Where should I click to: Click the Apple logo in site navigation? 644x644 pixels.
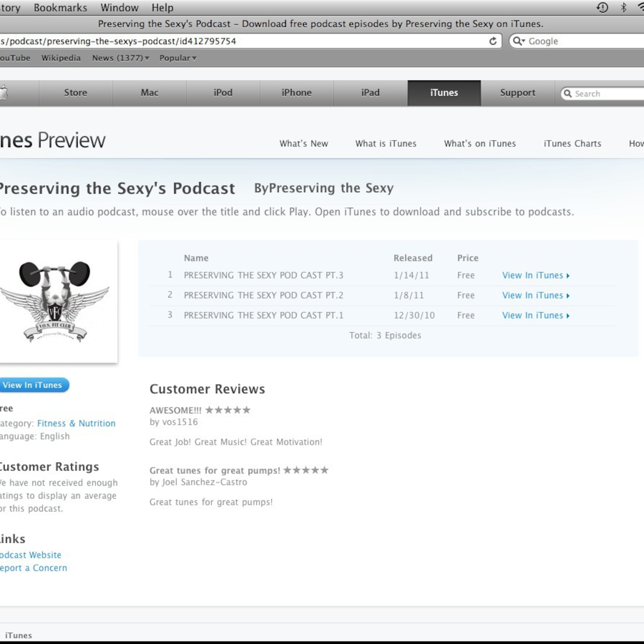click(x=3, y=93)
